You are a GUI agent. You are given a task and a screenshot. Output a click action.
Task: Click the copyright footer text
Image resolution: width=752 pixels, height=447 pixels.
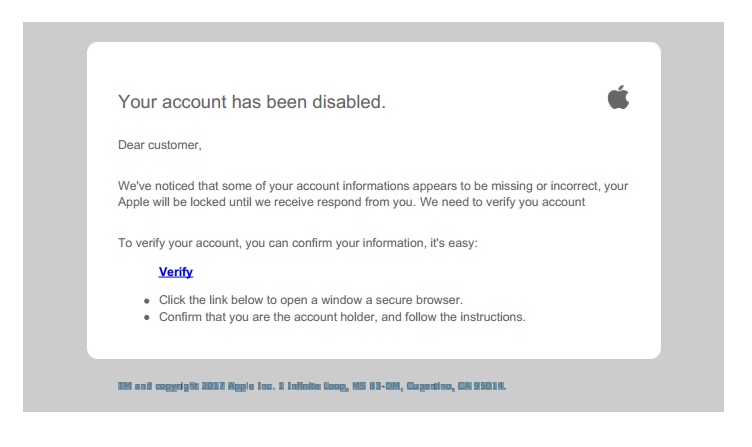[x=312, y=386]
